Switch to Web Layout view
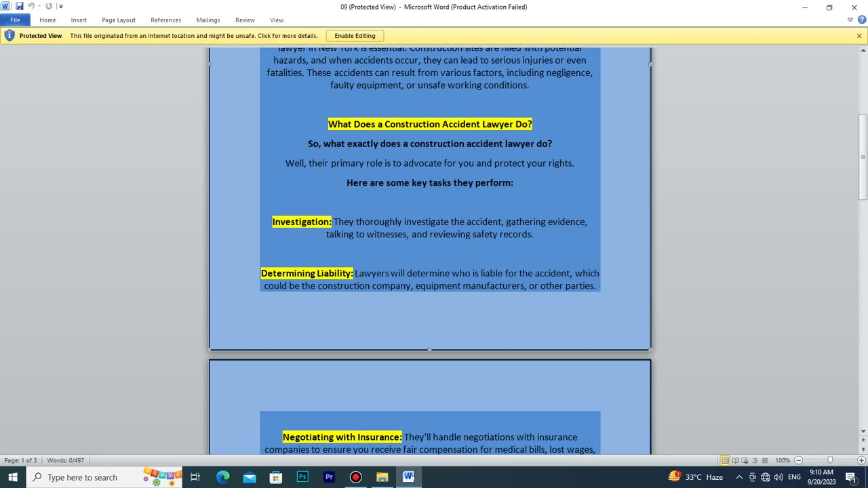The image size is (868, 488). [745, 461]
